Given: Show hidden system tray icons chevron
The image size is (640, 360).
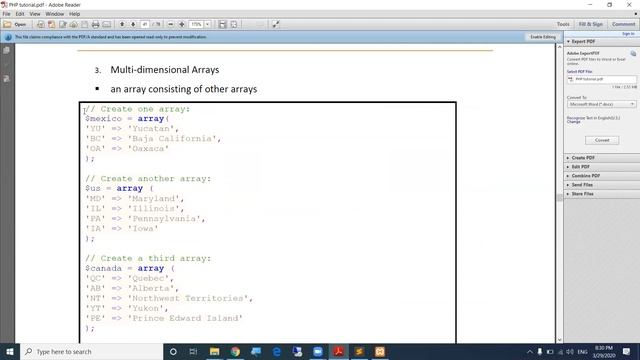Looking at the screenshot, I should click(x=529, y=351).
